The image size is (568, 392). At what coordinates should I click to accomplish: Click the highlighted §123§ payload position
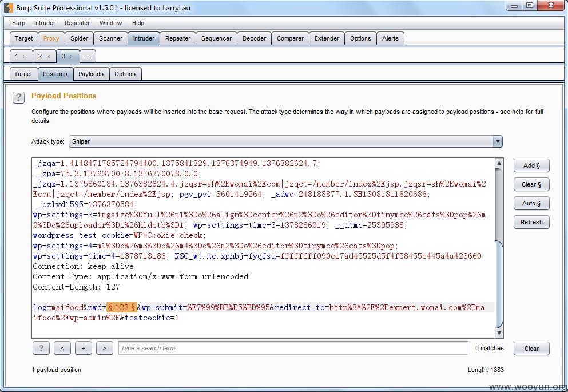coord(121,307)
